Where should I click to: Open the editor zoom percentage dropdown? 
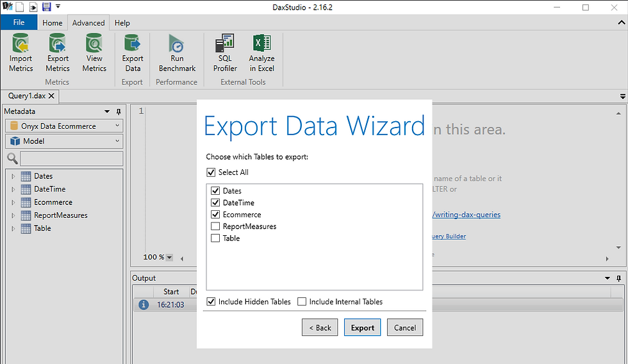pos(169,258)
